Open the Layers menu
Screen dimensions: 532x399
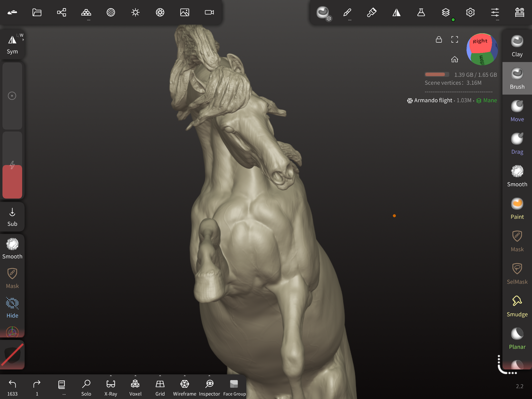[446, 12]
